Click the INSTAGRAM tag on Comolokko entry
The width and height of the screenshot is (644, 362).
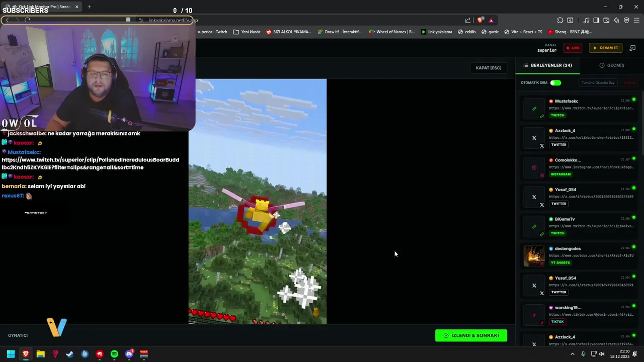pos(561,174)
